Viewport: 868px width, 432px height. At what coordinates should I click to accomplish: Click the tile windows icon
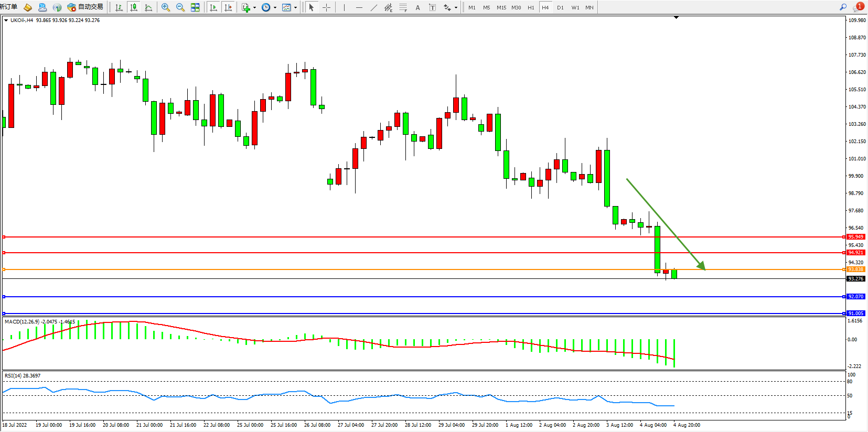click(x=195, y=7)
